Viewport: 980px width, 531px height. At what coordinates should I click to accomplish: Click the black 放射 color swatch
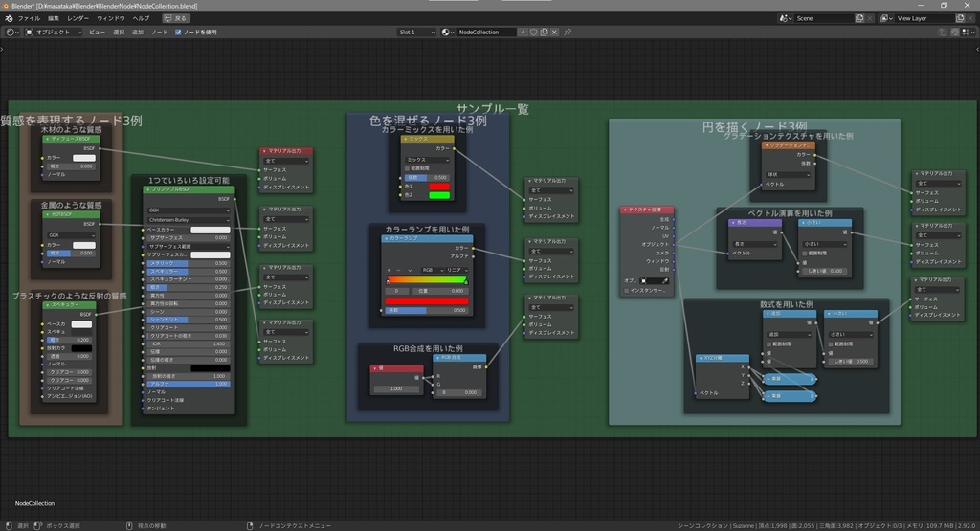[x=210, y=368]
